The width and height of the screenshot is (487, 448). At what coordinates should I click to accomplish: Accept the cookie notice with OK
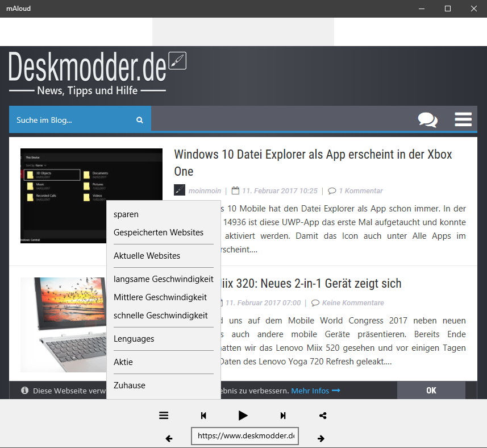click(431, 390)
